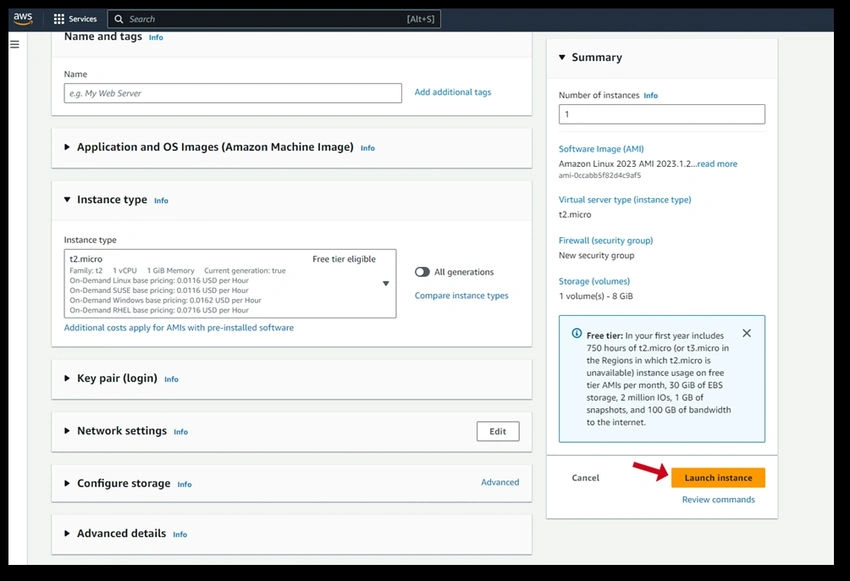Screen dimensions: 850x581
Task: Click Storage (volumes) summary link
Action: [594, 281]
